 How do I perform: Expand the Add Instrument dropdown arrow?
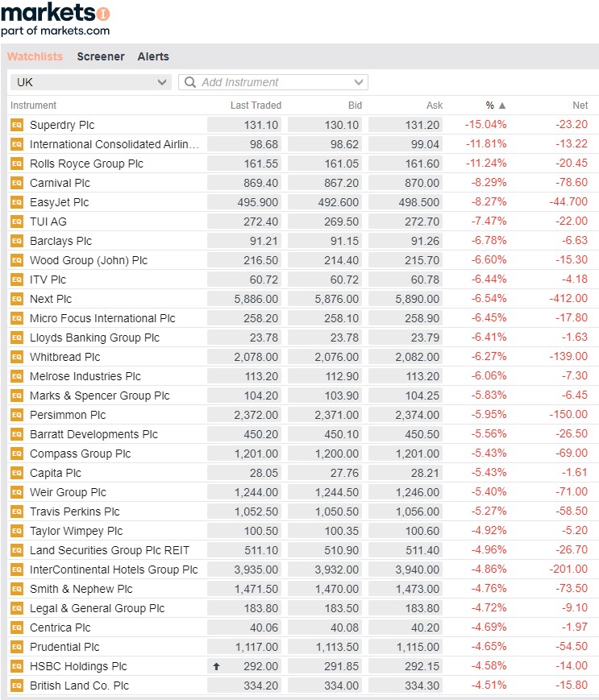click(359, 82)
